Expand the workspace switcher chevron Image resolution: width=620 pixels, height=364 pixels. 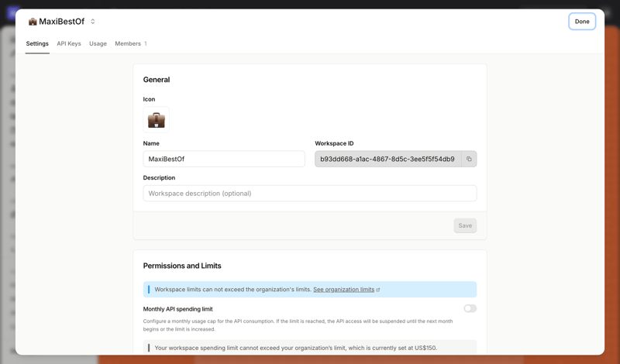tap(93, 22)
